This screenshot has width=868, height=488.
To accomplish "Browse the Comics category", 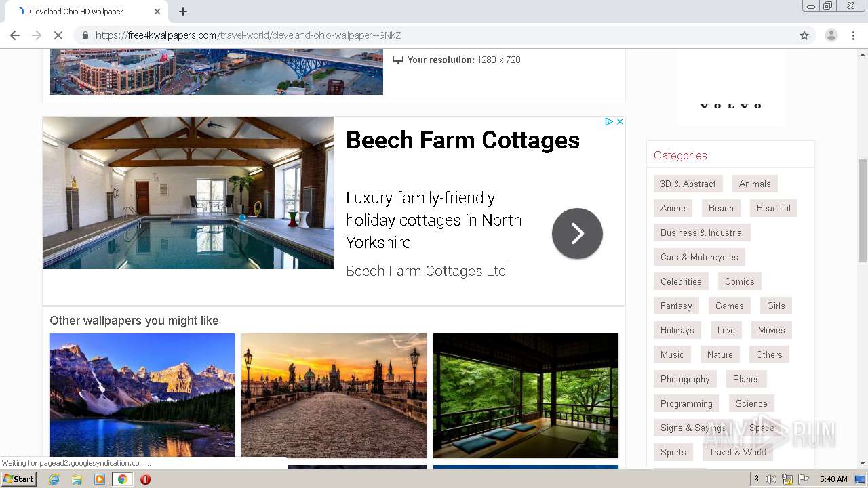I will point(739,281).
